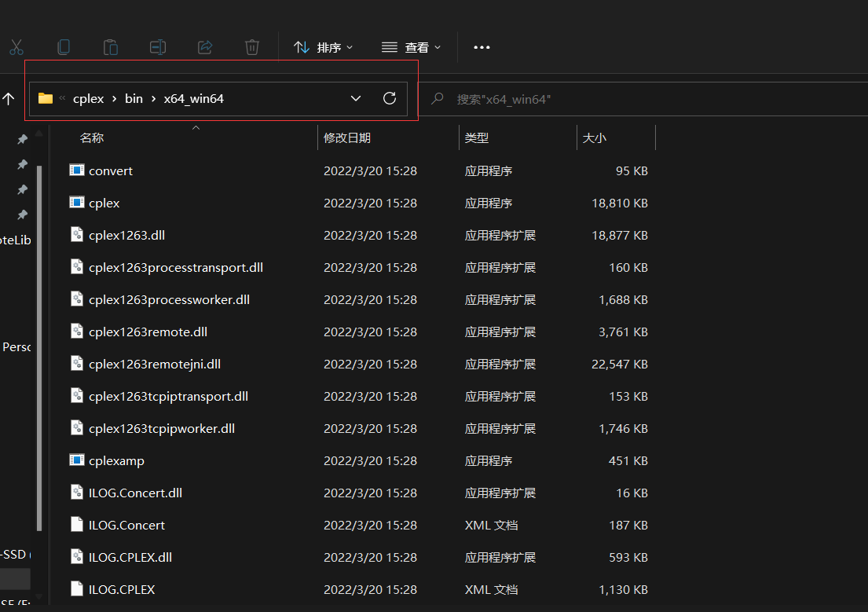Click the Share icon in toolbar
Image resolution: width=868 pixels, height=612 pixels.
tap(205, 47)
